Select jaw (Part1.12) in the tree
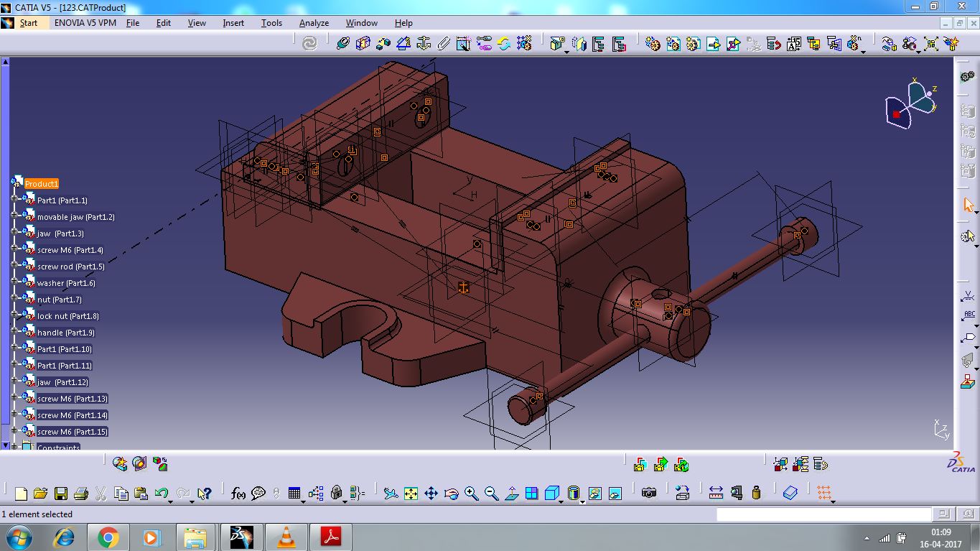The width and height of the screenshot is (980, 551). [x=63, y=382]
